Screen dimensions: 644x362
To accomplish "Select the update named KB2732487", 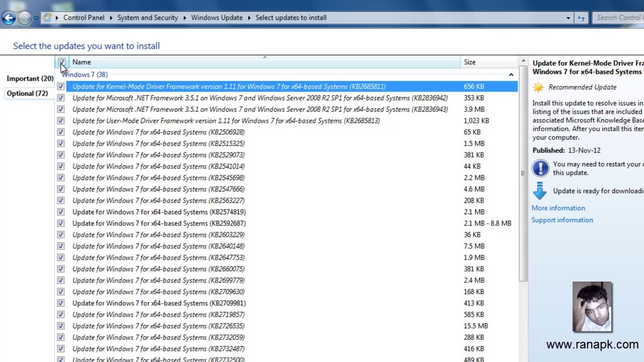I will (158, 349).
